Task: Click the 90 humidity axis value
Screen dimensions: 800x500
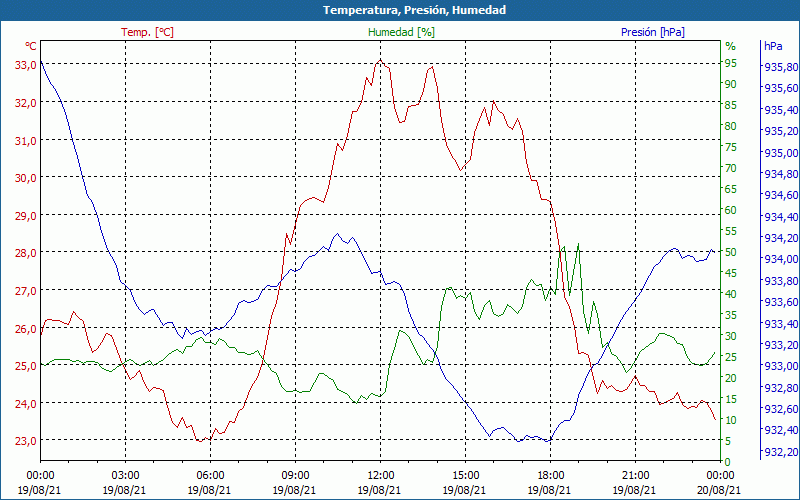Action: point(731,84)
